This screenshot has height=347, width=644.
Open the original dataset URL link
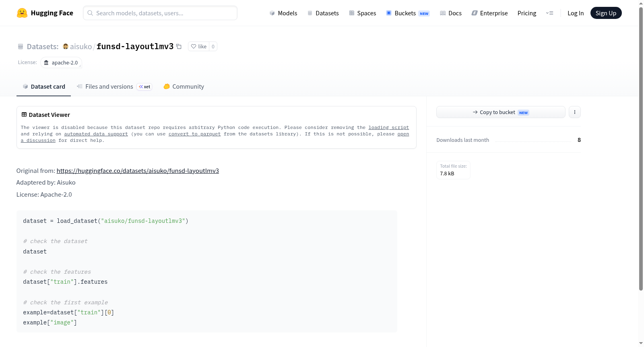pyautogui.click(x=138, y=171)
